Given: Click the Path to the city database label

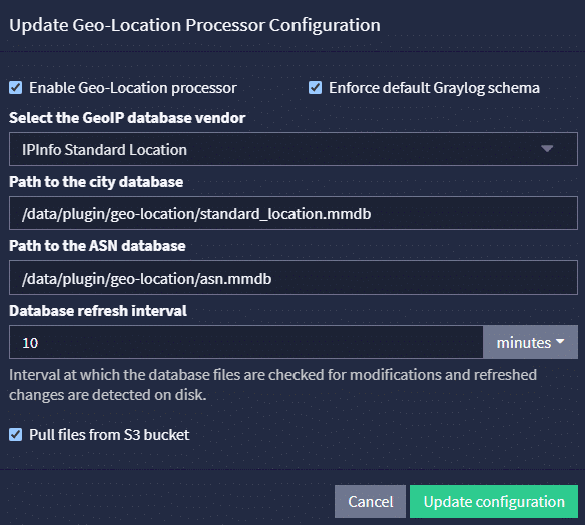Looking at the screenshot, I should pyautogui.click(x=96, y=182).
